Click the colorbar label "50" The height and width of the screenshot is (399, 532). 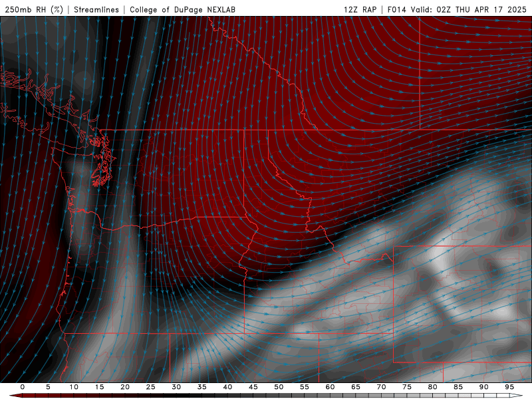tap(279, 387)
